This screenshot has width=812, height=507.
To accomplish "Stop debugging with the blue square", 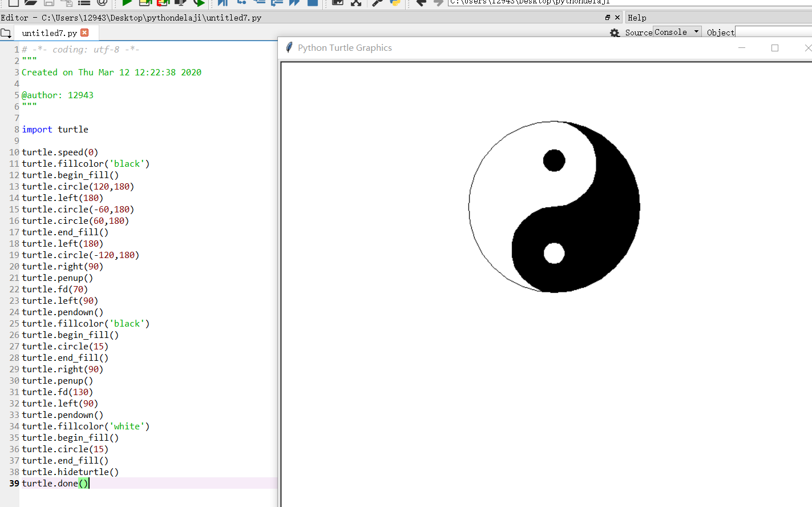I will pos(313,3).
